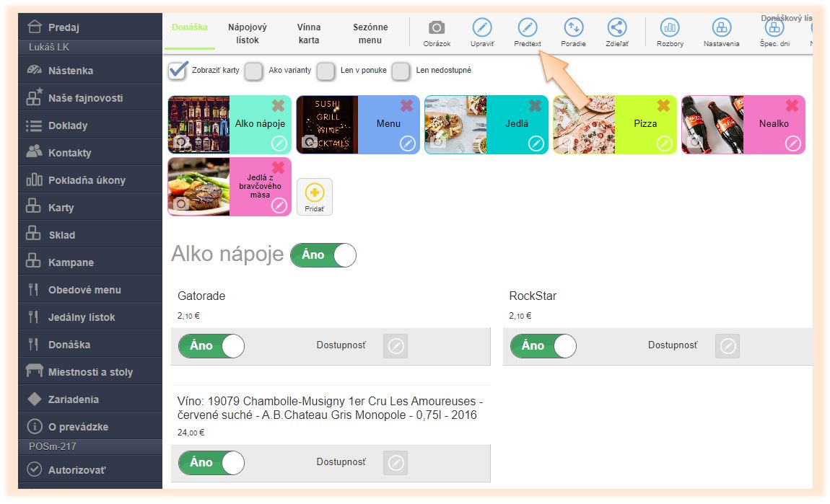The width and height of the screenshot is (830, 504).
Task: Select the Predtext toolbar icon
Action: [527, 27]
